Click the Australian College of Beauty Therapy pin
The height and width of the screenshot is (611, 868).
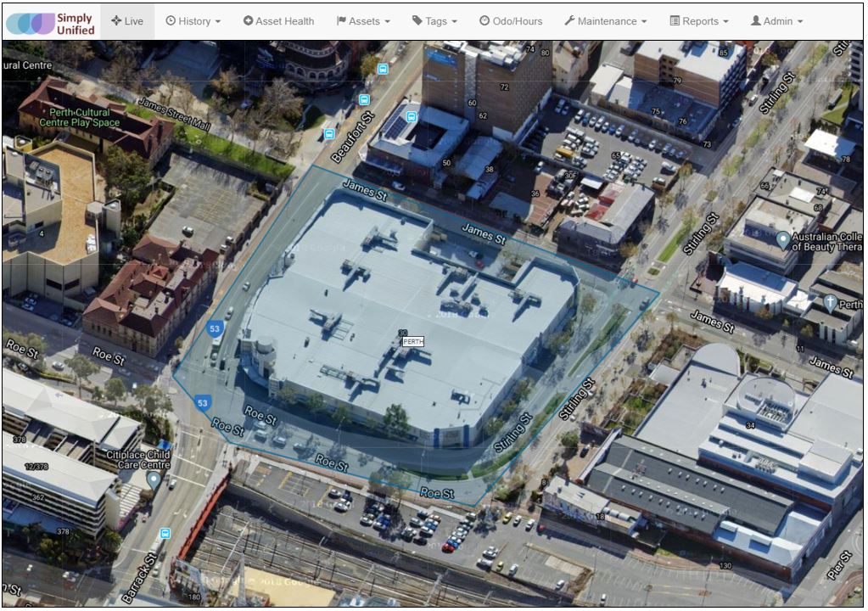(x=783, y=241)
